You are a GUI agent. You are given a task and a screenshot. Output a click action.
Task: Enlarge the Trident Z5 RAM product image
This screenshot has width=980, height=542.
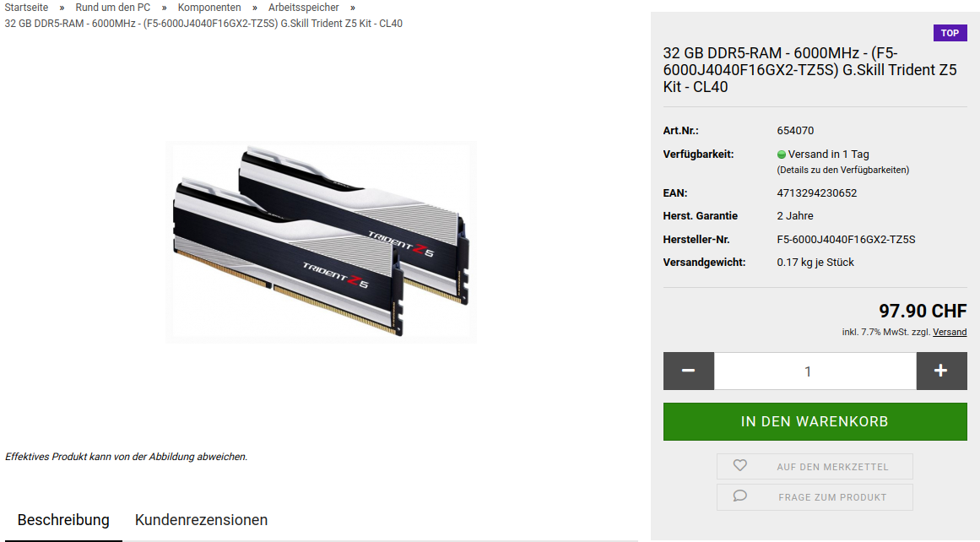click(x=321, y=242)
